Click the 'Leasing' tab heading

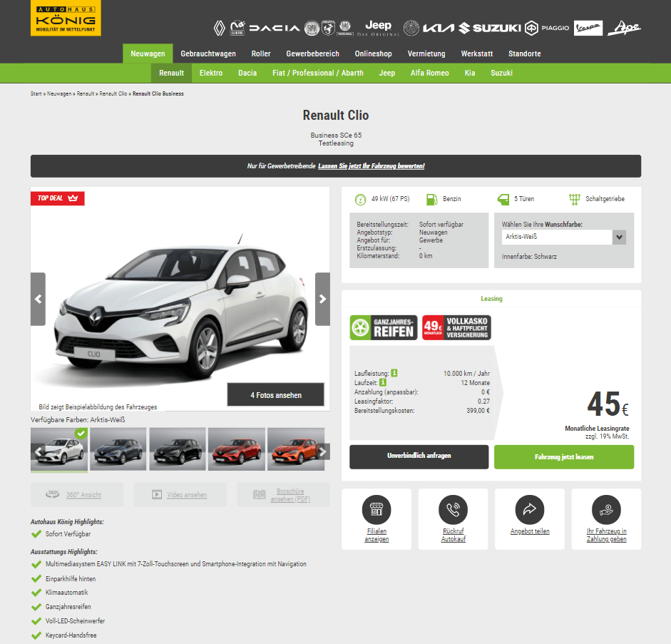click(x=491, y=299)
